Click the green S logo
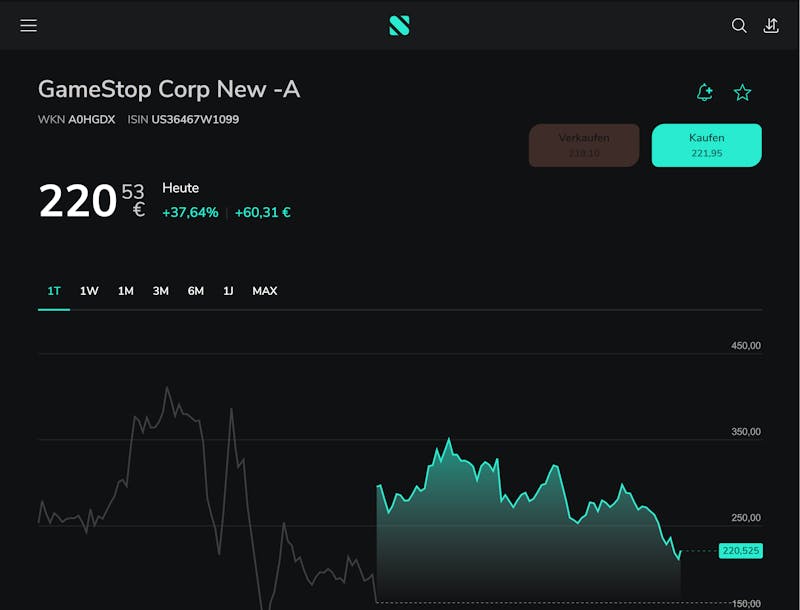 (399, 26)
